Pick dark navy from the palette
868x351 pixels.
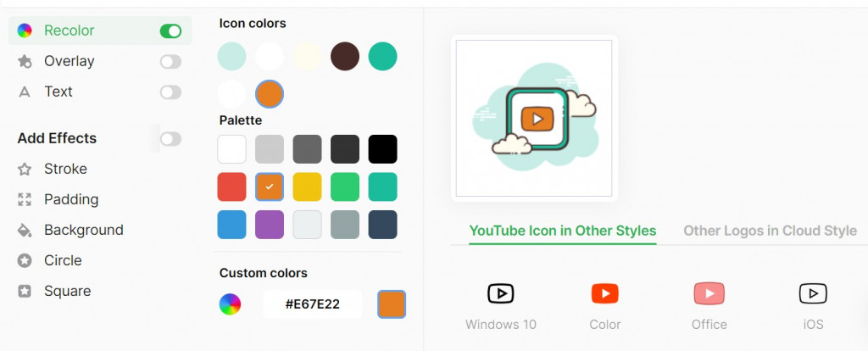point(382,224)
